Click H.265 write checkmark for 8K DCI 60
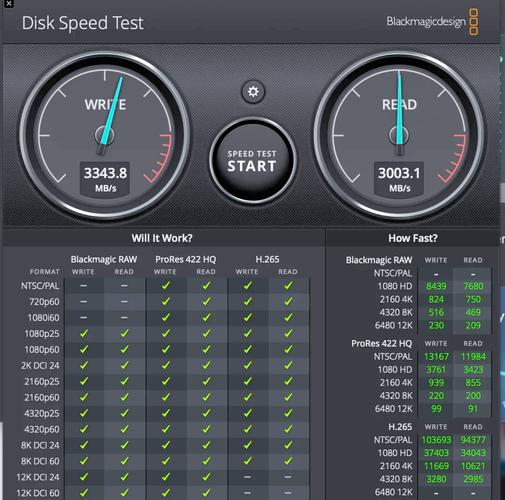 [247, 461]
